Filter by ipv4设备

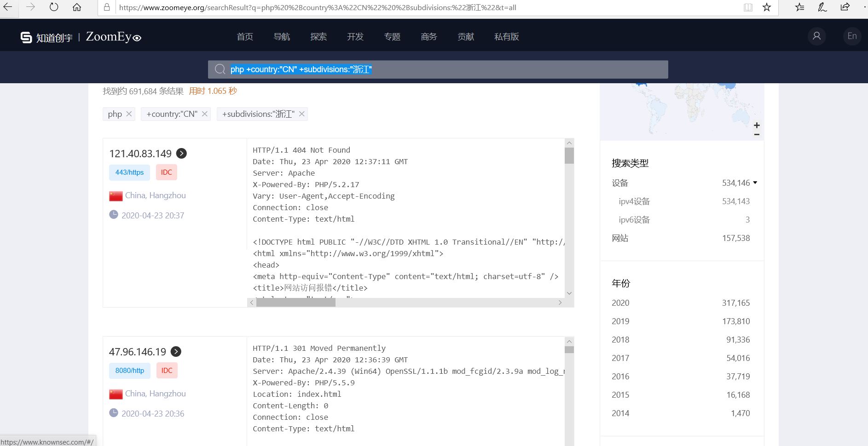634,201
